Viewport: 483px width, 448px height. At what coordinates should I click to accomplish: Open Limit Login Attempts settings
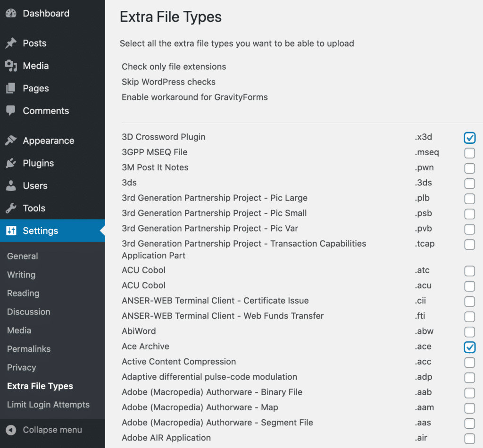point(48,405)
